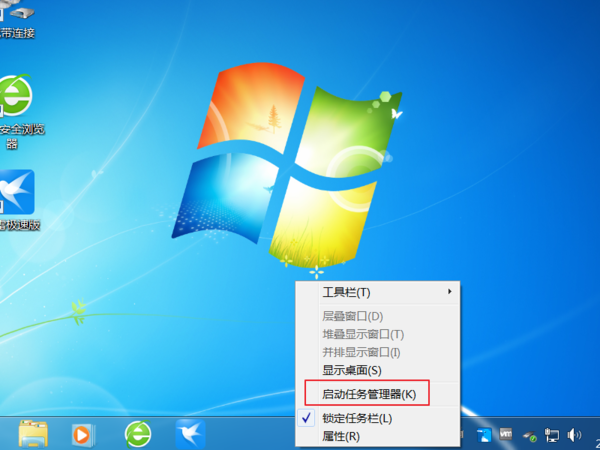Open the File Explorer taskbar icon
600x450 pixels.
pos(33,434)
